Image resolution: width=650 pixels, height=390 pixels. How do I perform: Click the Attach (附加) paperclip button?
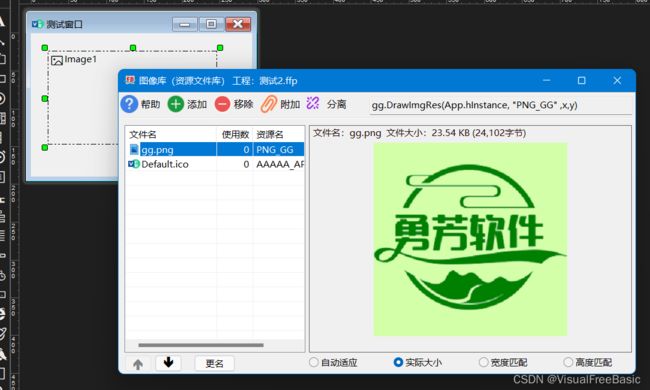[280, 104]
